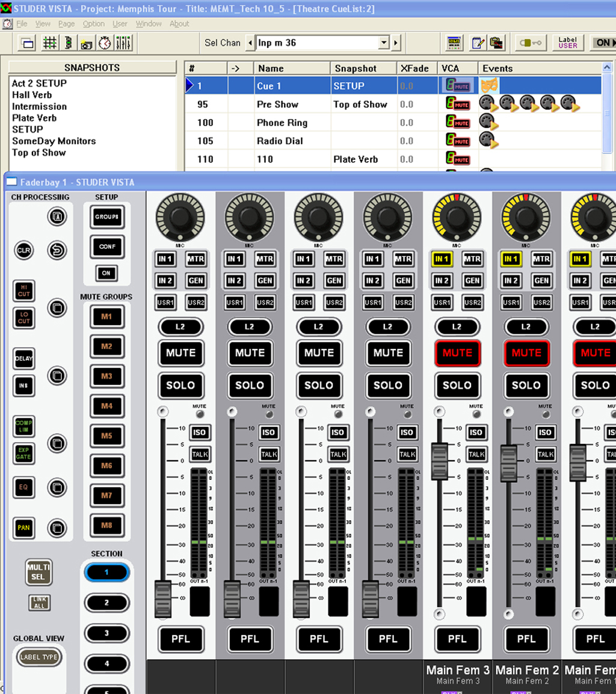The width and height of the screenshot is (616, 694).
Task: Enable mute group M1
Action: tap(106, 317)
